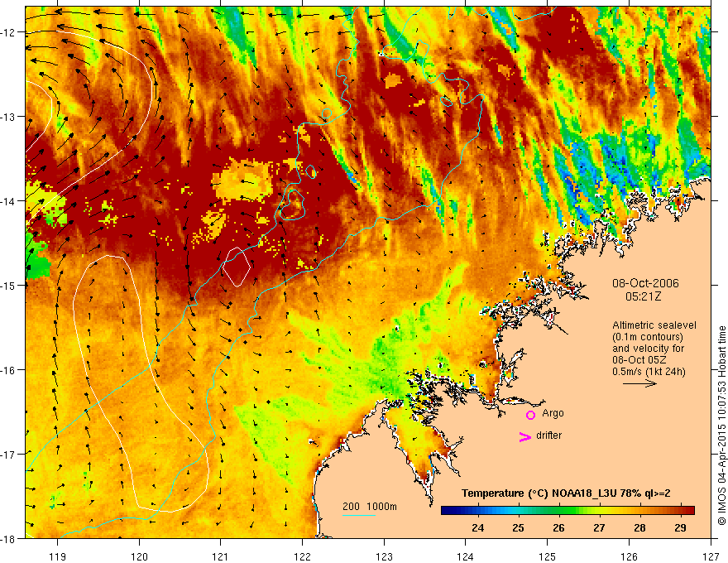This screenshot has height=563, width=728.
Task: Click the '(0.1m contours)' caption line
Action: tap(648, 337)
